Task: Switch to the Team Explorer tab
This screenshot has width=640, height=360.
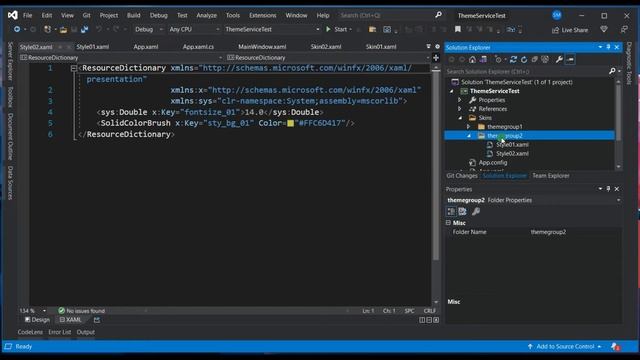Action: (551, 176)
